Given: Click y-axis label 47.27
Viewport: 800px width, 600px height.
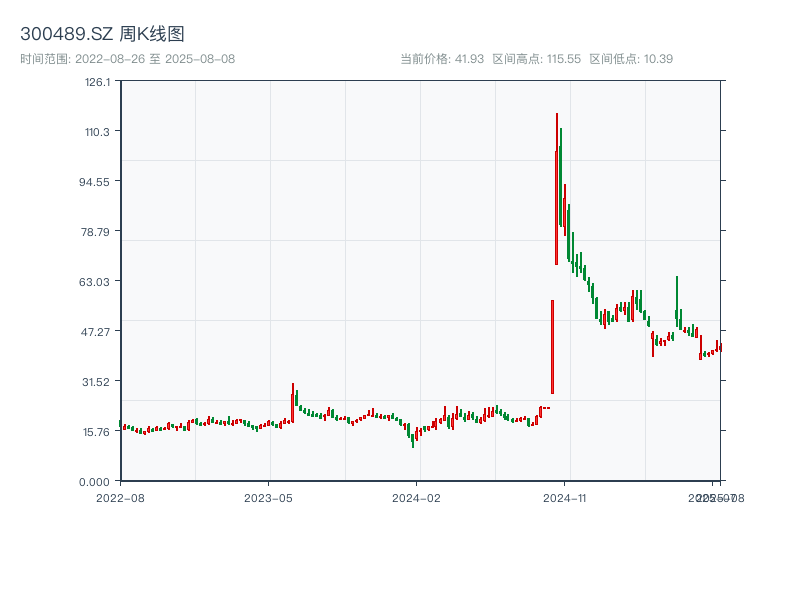Looking at the screenshot, I should point(95,332).
